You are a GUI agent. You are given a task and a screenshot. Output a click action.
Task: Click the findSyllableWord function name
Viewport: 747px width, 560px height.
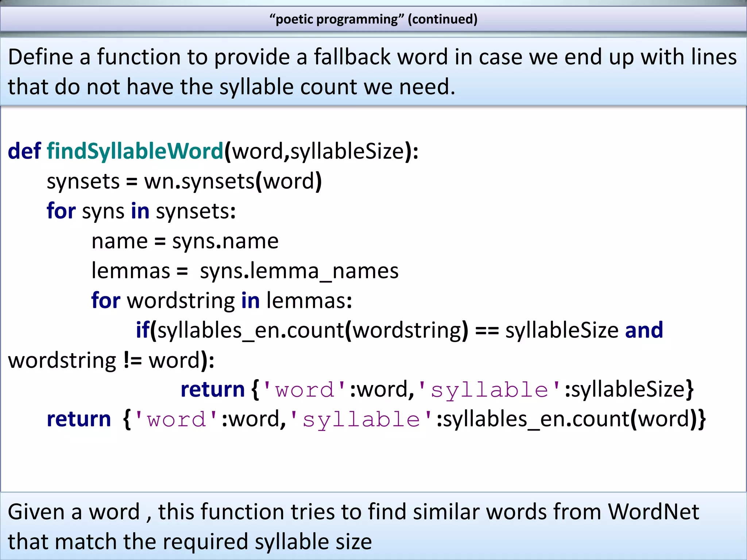pos(135,151)
